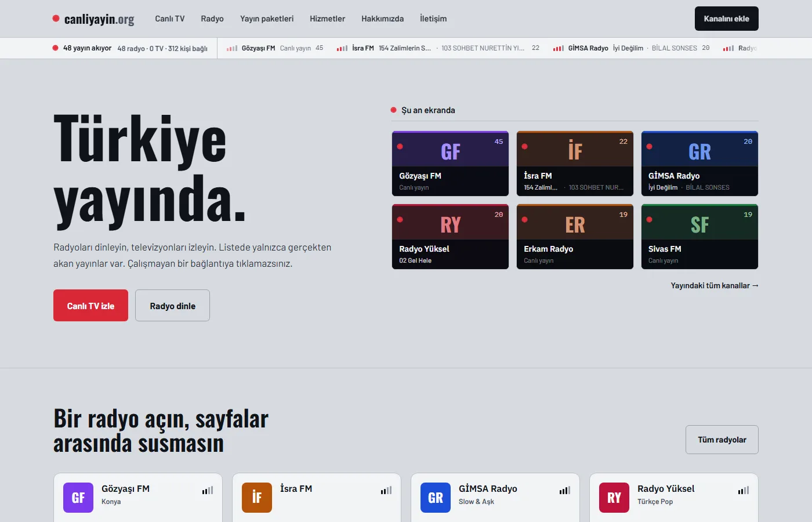
Task: Click '48 radyo · 0 TV · 312 kişi bağlı' text
Action: [162, 48]
